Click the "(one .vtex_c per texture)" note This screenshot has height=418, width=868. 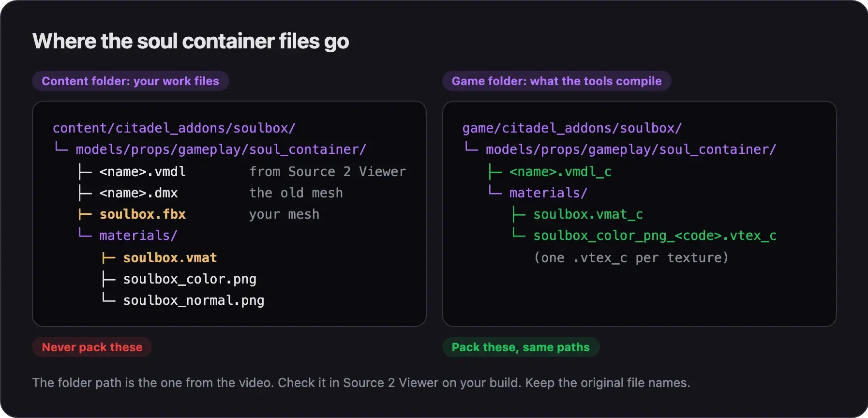pyautogui.click(x=631, y=258)
